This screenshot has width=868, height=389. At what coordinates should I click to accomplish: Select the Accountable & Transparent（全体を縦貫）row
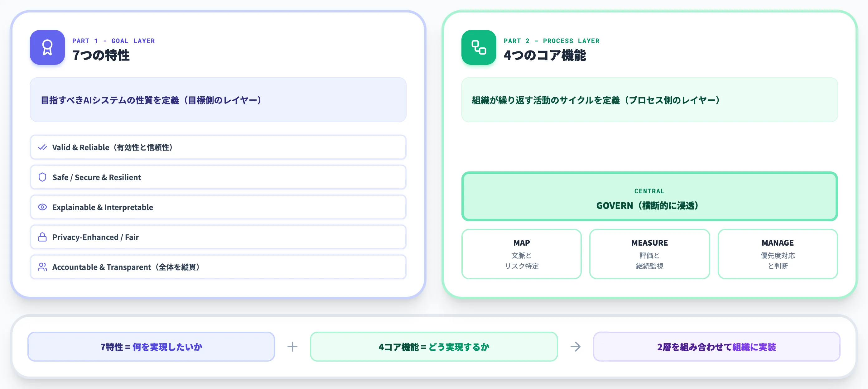[218, 267]
